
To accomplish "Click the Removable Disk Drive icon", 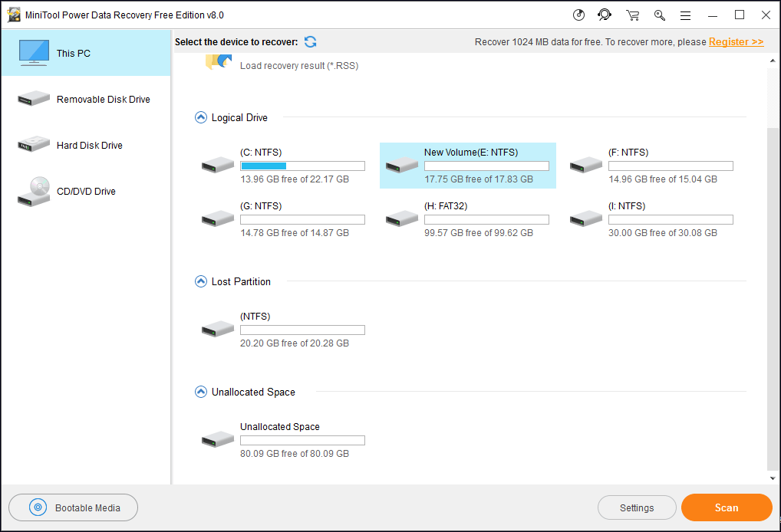I will 33,99.
